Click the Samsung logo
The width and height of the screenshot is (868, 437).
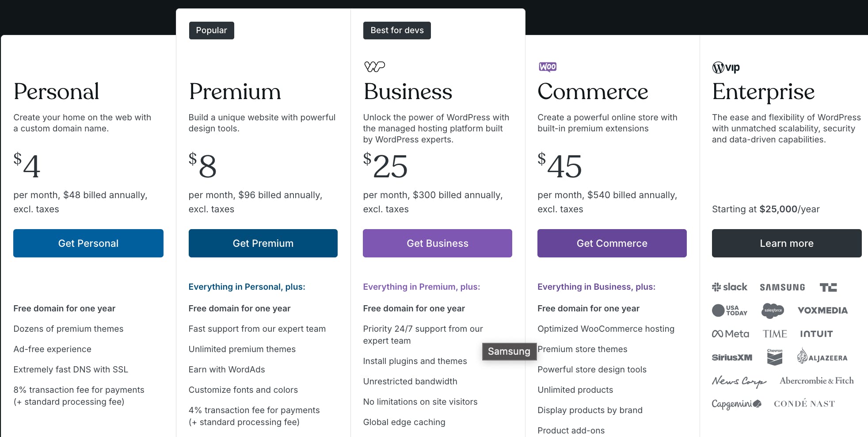tap(782, 287)
